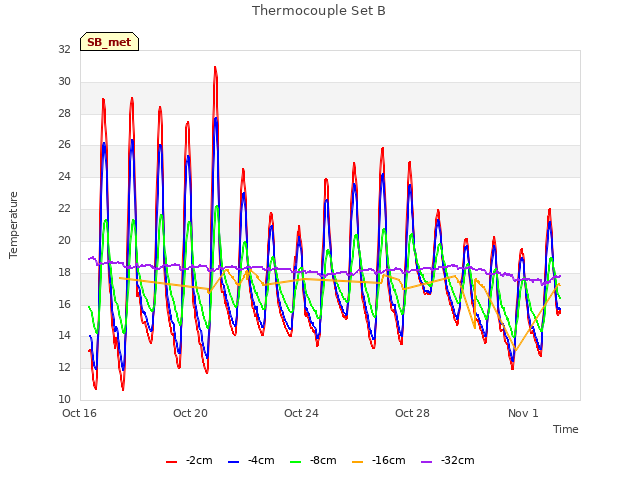This screenshot has width=640, height=480.
Task: Click the 14 y-axis tick label
Action: pyautogui.click(x=64, y=336)
